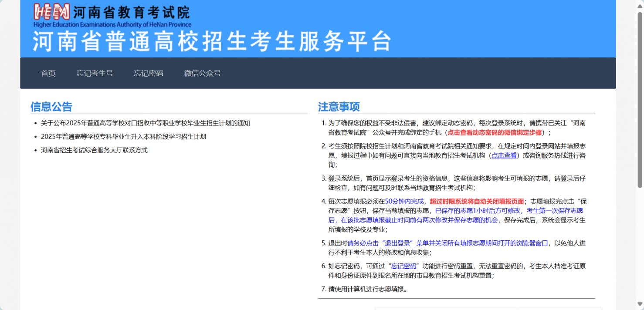The image size is (644, 310).
Task: Click item 7 text 请使用计算机进行志愿填报
Action: click(368, 289)
